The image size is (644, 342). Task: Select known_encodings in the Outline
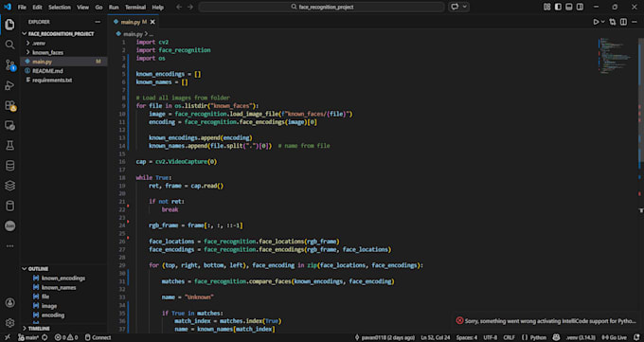(x=63, y=279)
